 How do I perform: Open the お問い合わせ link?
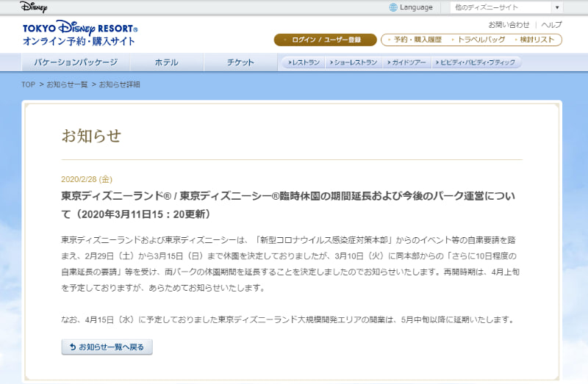coord(509,25)
